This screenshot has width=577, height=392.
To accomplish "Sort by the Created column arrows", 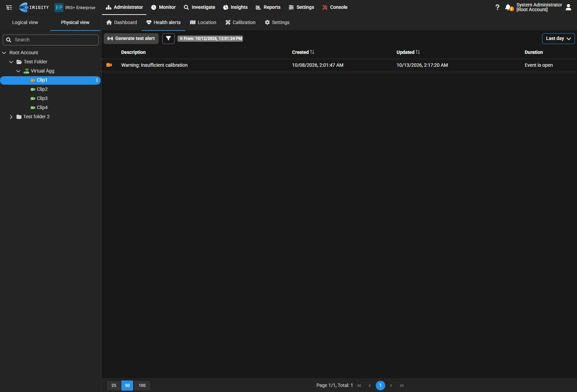I will pos(312,52).
